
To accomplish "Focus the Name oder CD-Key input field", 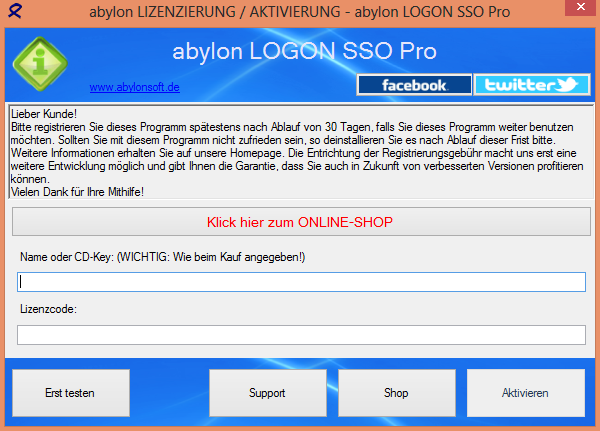I will click(301, 282).
